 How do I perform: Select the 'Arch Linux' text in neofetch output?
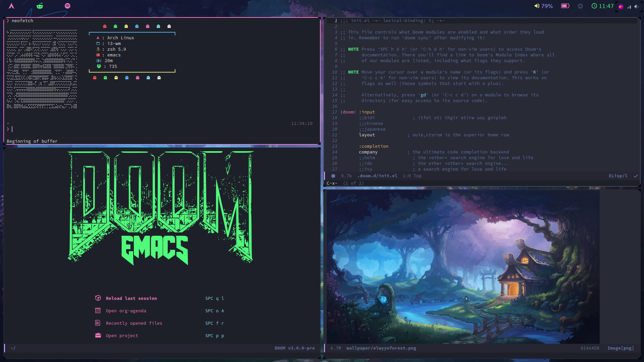[120, 38]
